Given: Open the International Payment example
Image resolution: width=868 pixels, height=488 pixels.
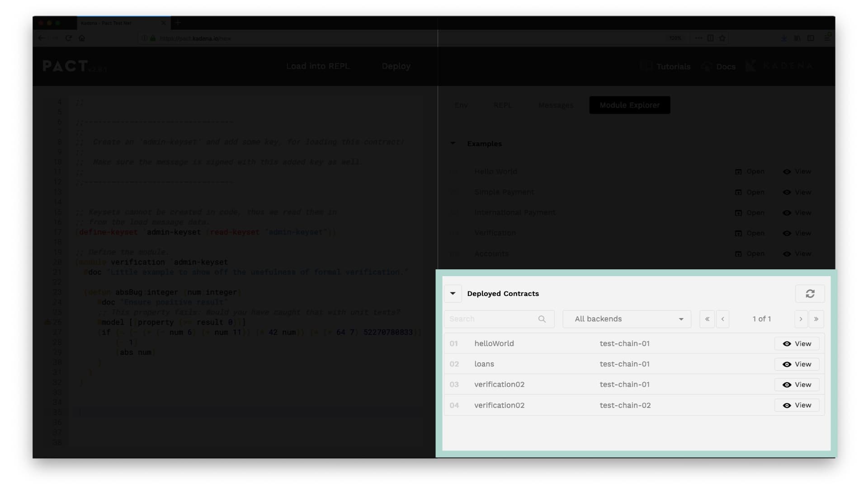Looking at the screenshot, I should (750, 213).
